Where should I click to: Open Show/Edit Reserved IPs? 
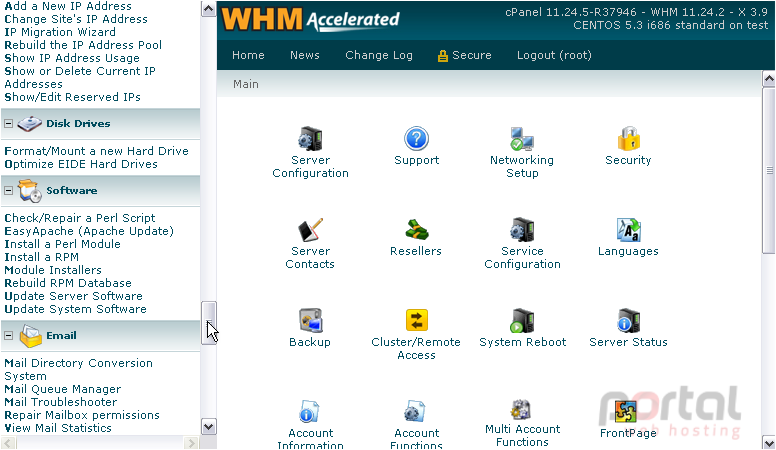(x=73, y=97)
